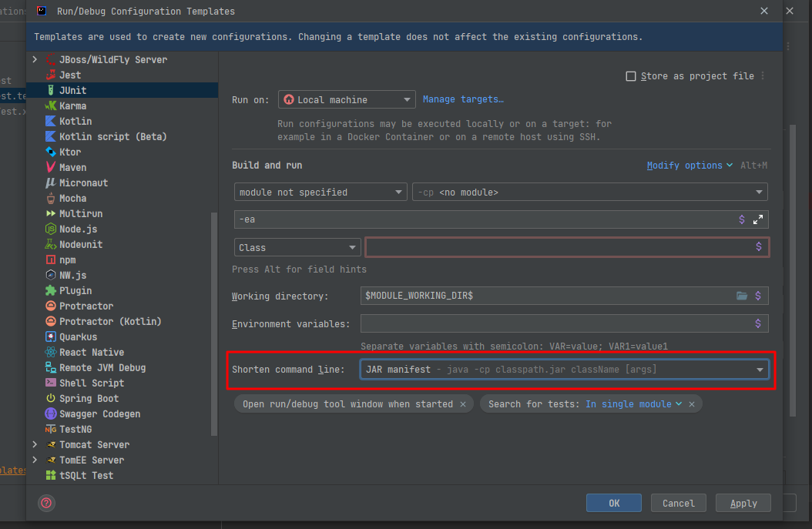
Task: Open the Run on Local machine dropdown
Action: point(347,99)
